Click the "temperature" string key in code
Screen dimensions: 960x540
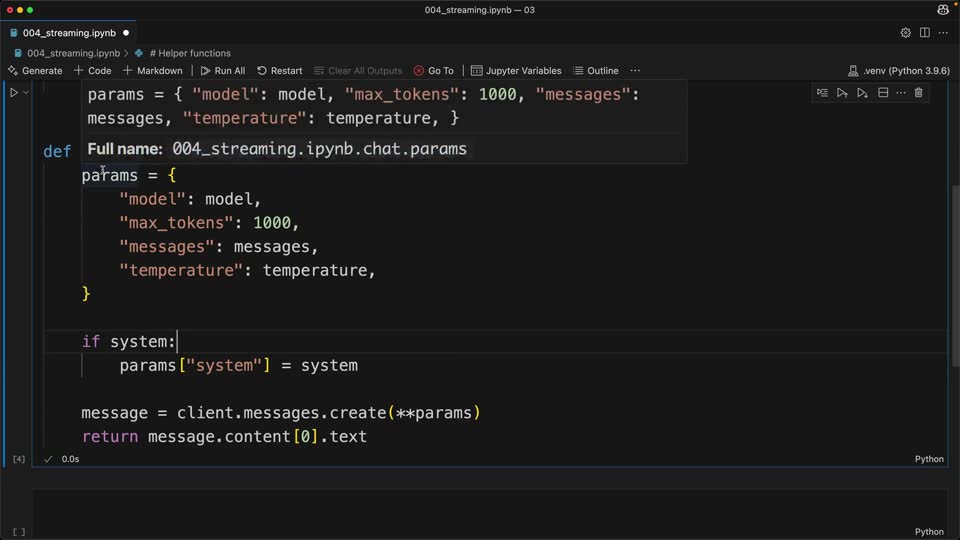coord(181,271)
